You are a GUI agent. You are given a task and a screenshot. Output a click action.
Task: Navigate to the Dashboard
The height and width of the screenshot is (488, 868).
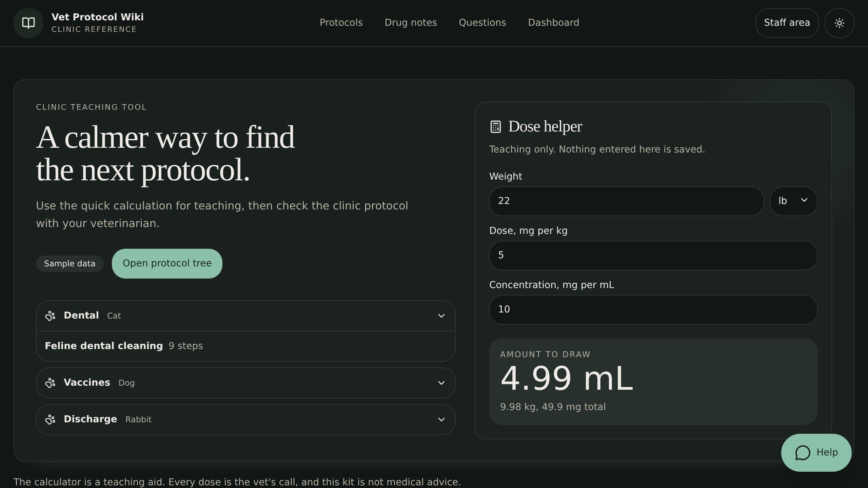(x=553, y=22)
